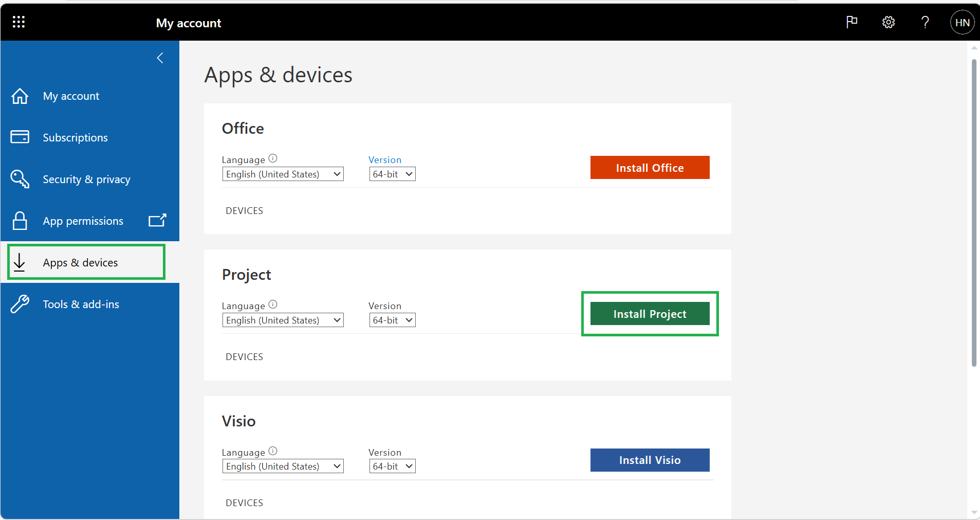Click the page vertical scrollbar thumb
Image resolution: width=980 pixels, height=520 pixels.
[x=974, y=213]
